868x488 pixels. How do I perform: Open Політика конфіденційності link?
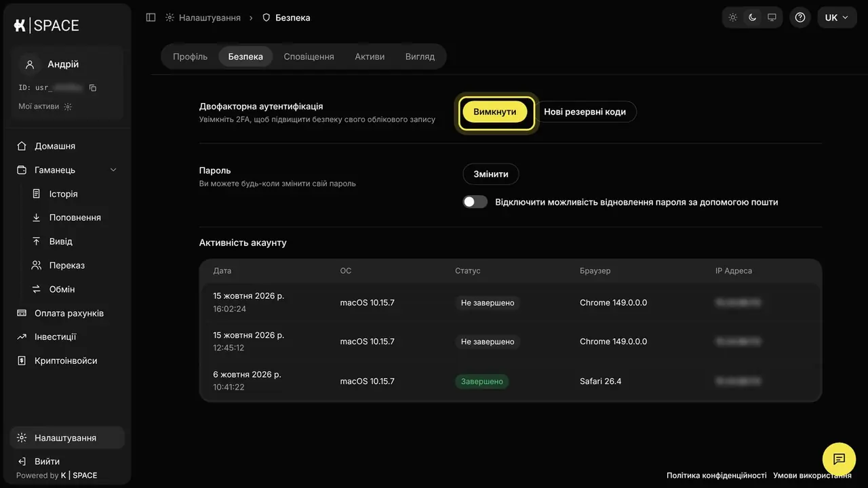click(x=716, y=476)
